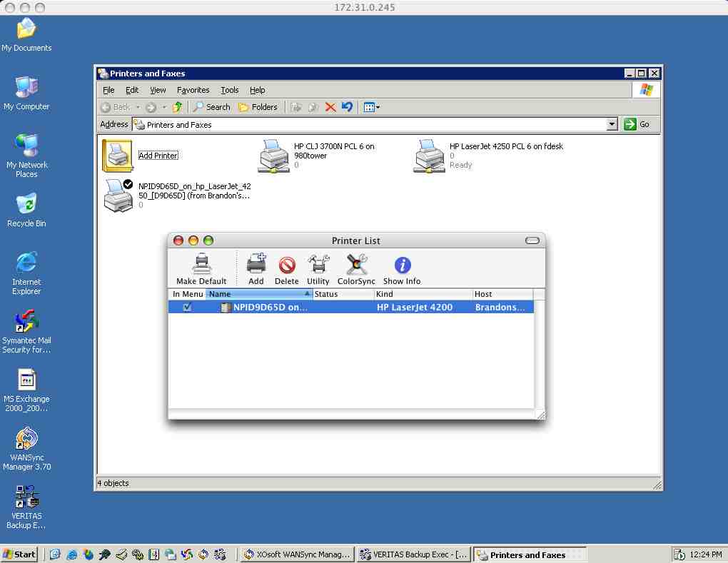Expand the Address bar dropdown
This screenshot has width=728, height=563.
[x=612, y=124]
